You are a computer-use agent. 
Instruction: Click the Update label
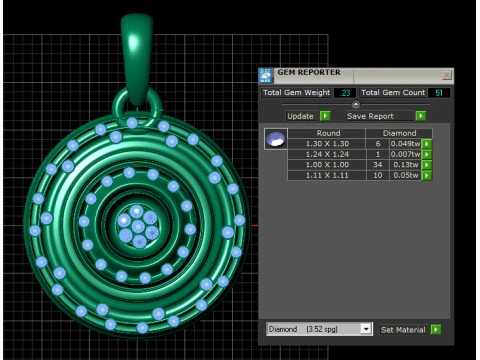click(x=300, y=116)
